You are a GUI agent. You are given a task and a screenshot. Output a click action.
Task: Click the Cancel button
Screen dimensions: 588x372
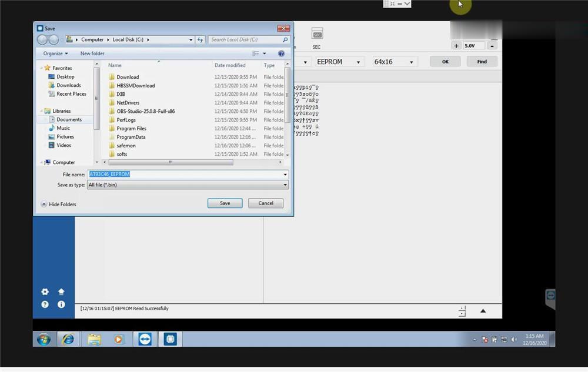[266, 203]
